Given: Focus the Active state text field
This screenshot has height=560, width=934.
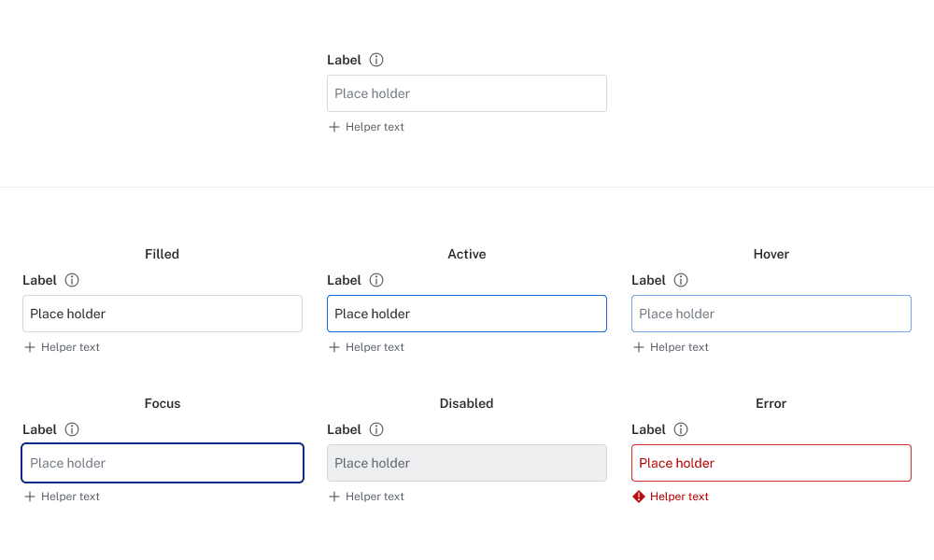Looking at the screenshot, I should [467, 314].
